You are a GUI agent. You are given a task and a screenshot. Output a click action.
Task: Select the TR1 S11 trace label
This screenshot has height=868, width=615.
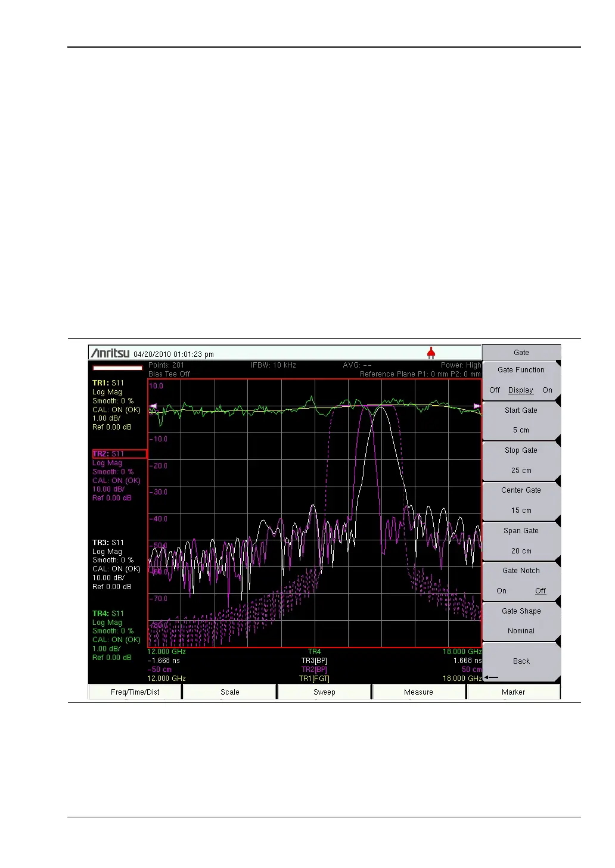[x=108, y=383]
